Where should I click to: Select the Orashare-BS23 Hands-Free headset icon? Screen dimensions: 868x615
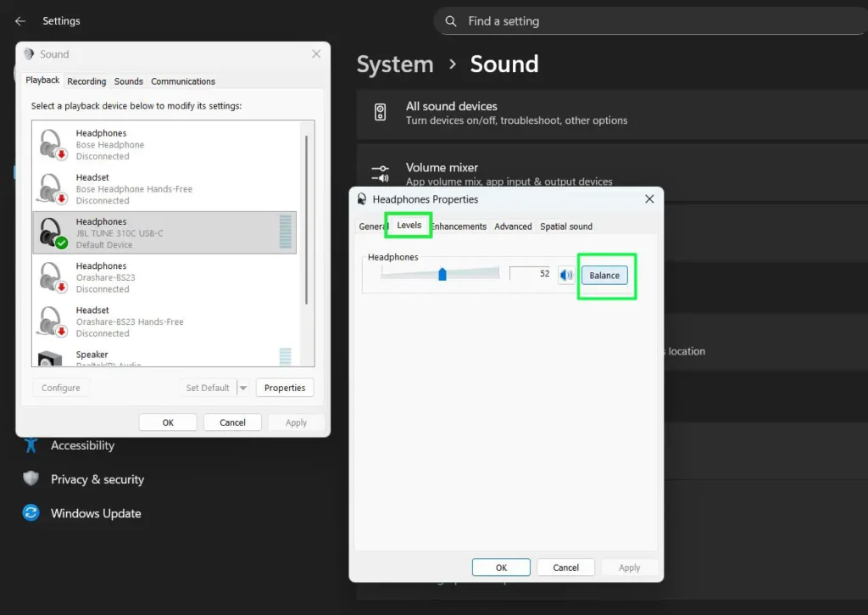(53, 321)
